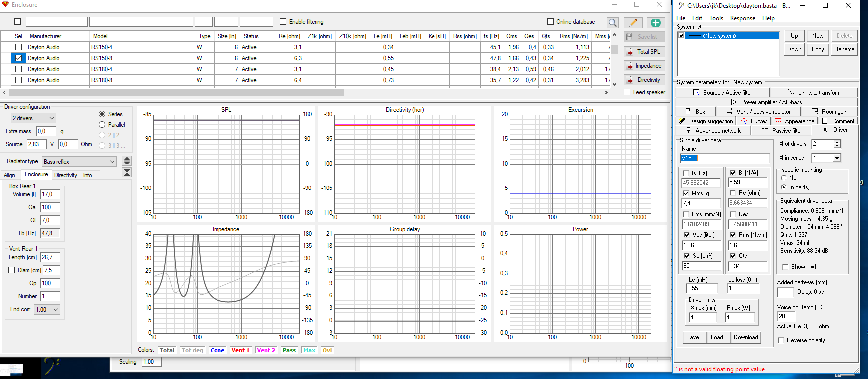
Task: Open the Comment tab
Action: click(838, 121)
